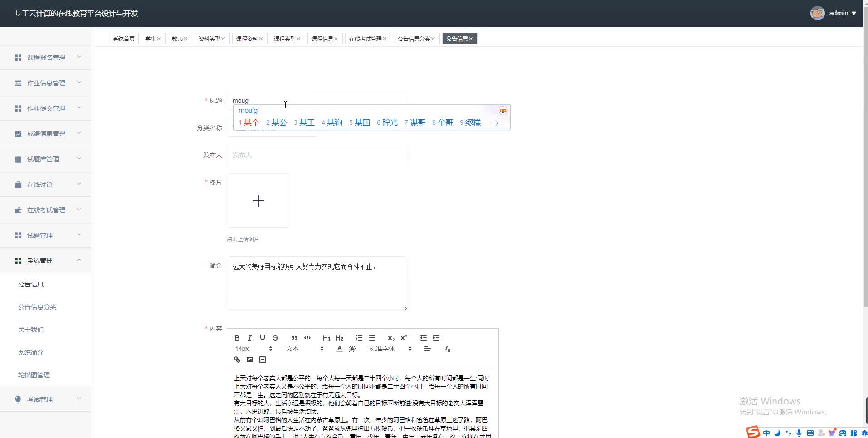Apply superscript formatting
Image resolution: width=868 pixels, height=438 pixels.
tap(404, 338)
